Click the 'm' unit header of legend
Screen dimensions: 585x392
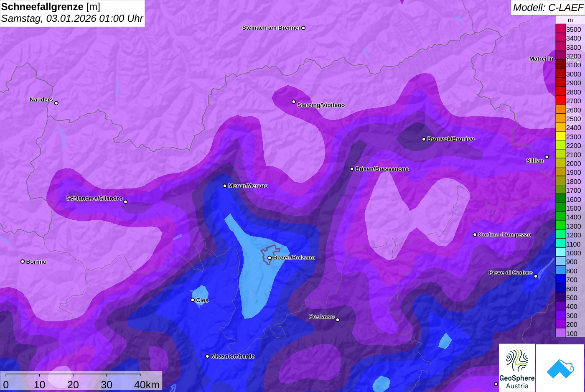[x=570, y=20]
